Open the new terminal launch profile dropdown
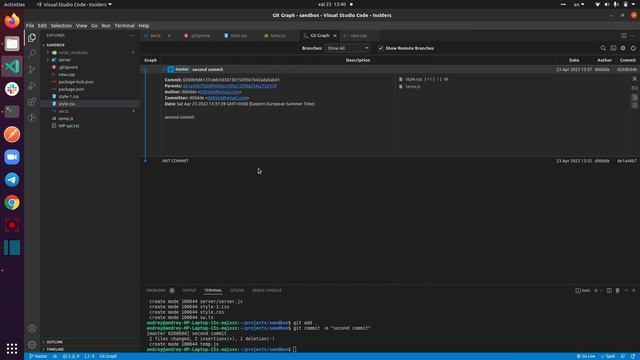 point(601,291)
